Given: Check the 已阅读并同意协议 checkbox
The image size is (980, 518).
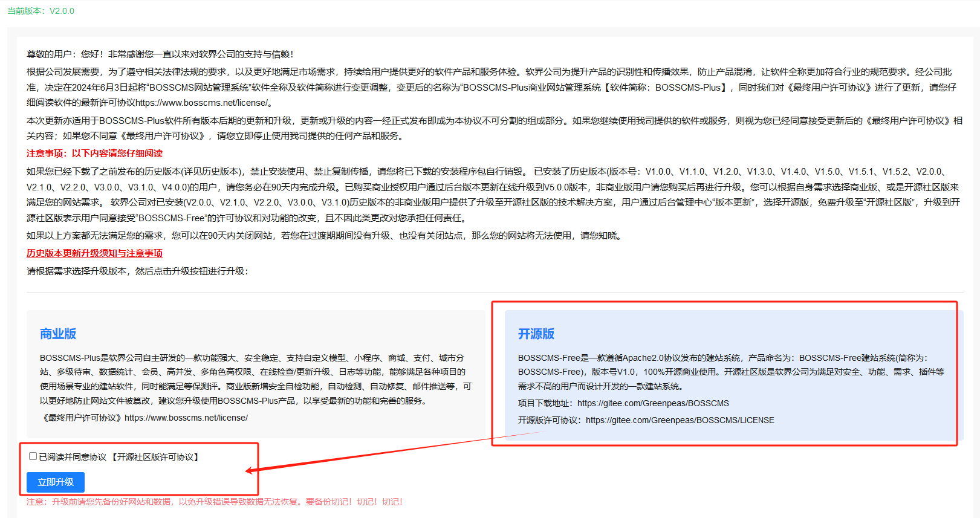Looking at the screenshot, I should (33, 456).
